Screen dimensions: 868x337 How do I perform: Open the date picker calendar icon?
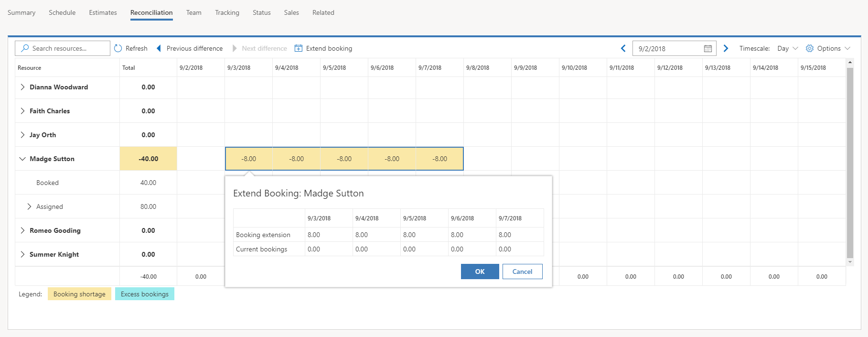click(708, 49)
